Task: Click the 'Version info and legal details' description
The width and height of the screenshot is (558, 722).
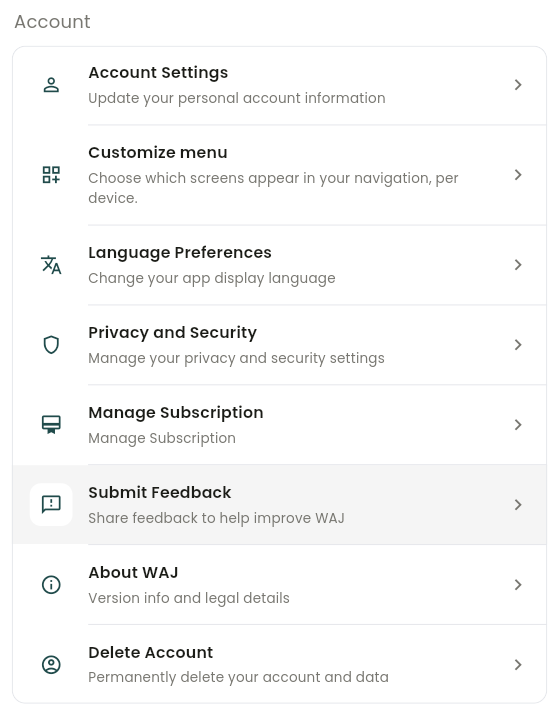Action: pos(189,598)
